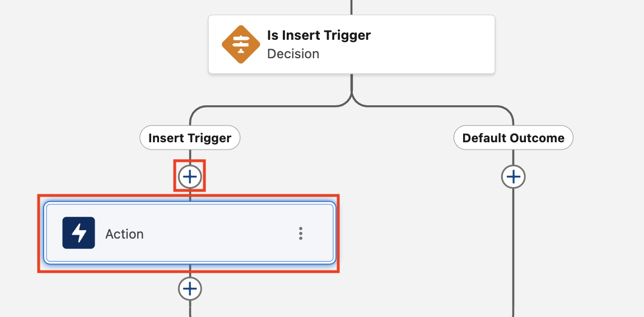This screenshot has height=317, width=644.
Task: Click connector line below Default Outcome plus
Action: [514, 250]
